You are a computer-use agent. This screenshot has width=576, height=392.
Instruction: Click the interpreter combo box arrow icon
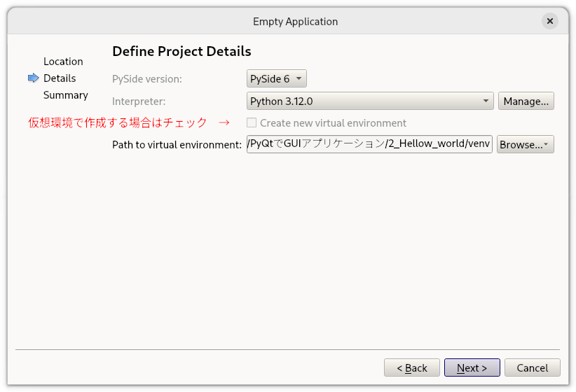486,101
